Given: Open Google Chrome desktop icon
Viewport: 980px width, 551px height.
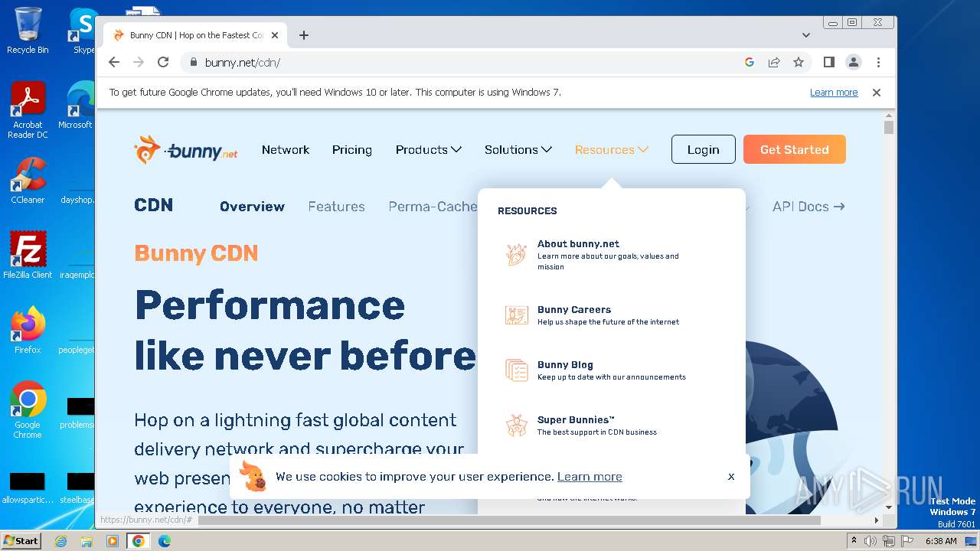Looking at the screenshot, I should click(28, 410).
